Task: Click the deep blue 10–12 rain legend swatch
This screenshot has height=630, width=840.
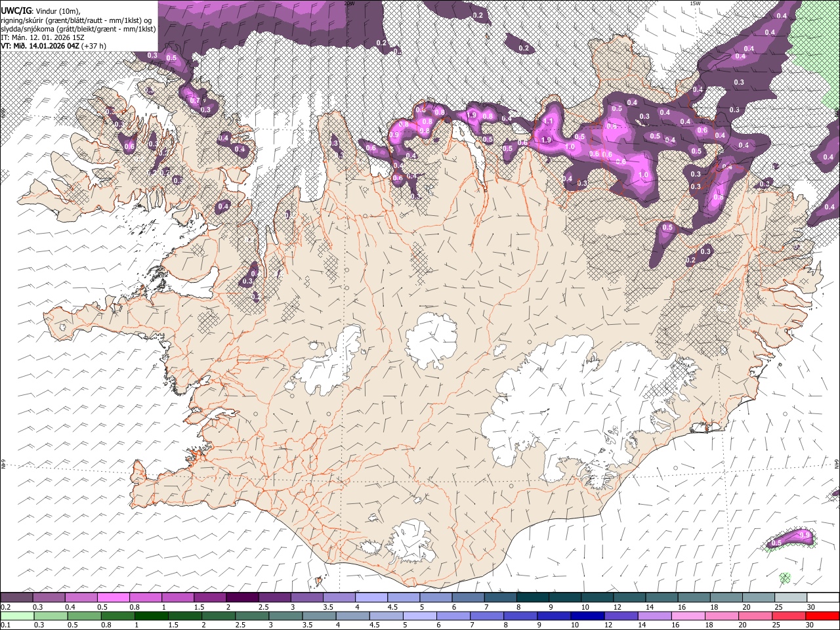Action: pos(587,616)
